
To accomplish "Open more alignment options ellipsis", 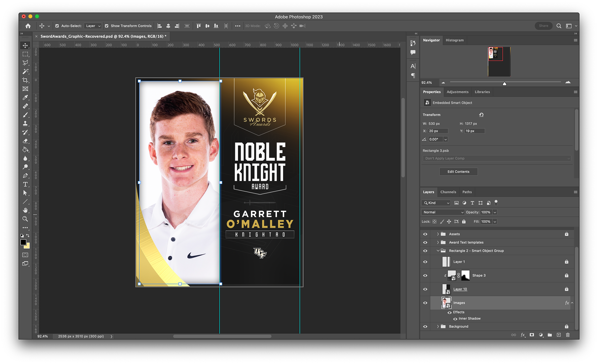I will (x=238, y=26).
